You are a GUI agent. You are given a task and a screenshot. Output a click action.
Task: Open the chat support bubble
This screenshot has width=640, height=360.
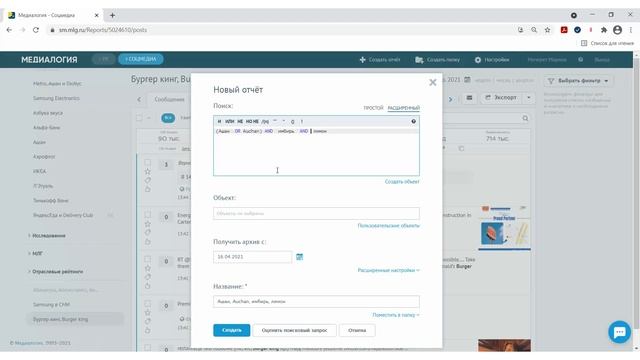point(620,332)
